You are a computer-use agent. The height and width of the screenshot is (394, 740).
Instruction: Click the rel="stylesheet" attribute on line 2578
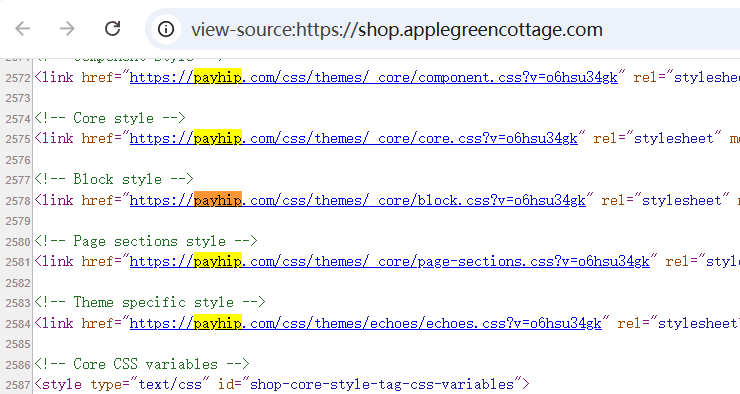[x=665, y=201]
